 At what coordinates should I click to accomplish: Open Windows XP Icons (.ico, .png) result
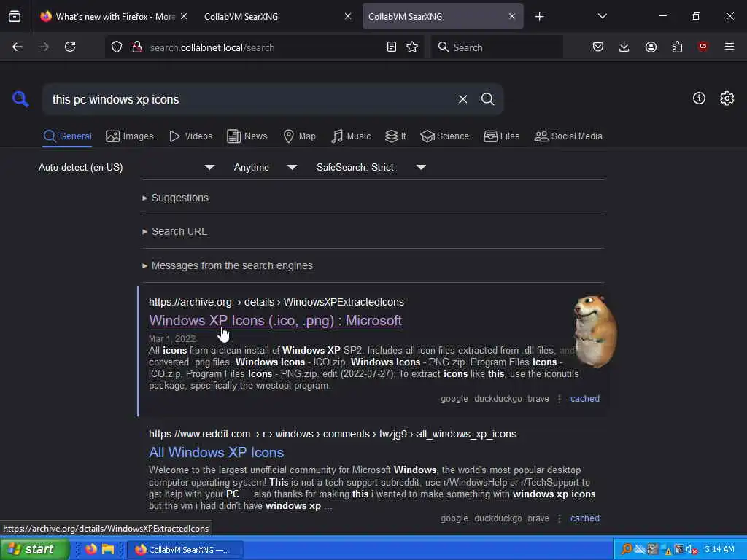coord(275,321)
